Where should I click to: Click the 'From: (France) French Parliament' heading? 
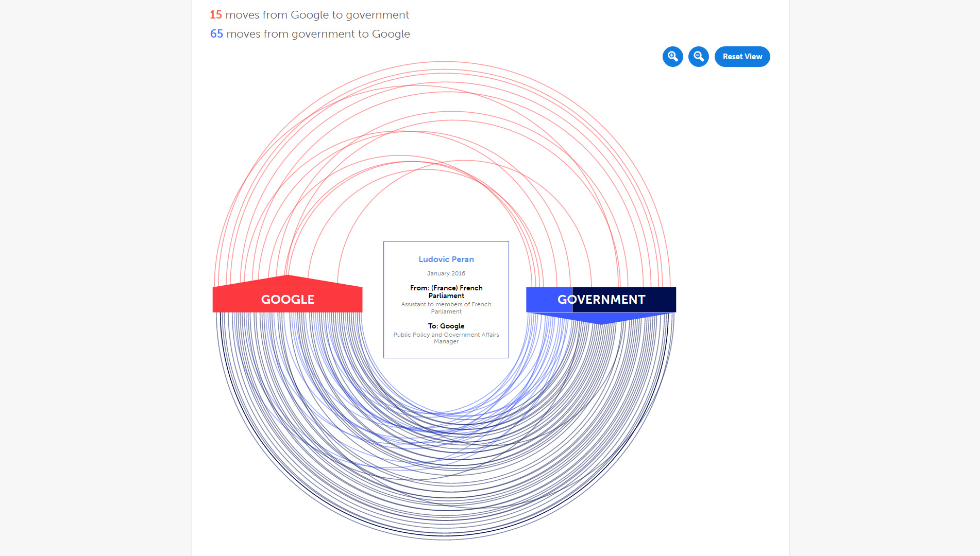[446, 292]
